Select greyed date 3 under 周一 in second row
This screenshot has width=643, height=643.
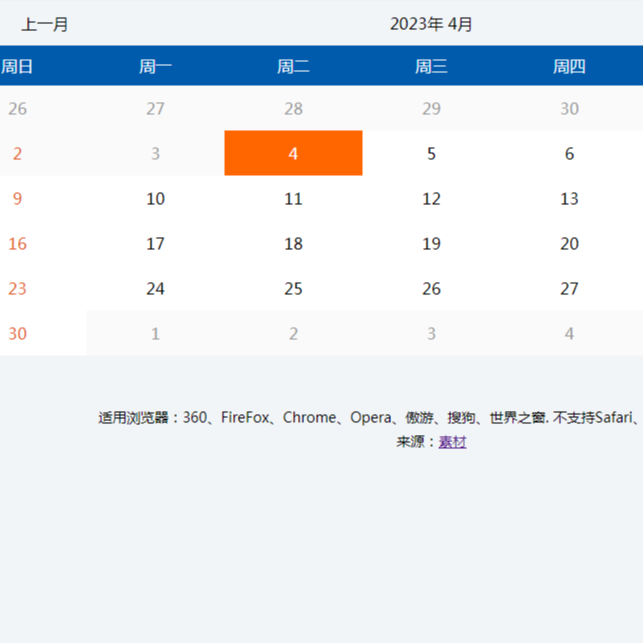point(155,153)
